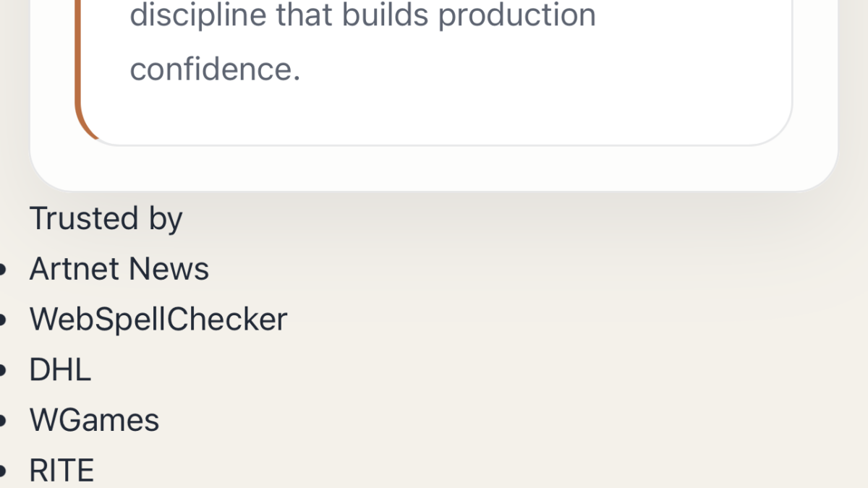
Task: Click outer card padding beneath the quote box
Action: click(434, 168)
